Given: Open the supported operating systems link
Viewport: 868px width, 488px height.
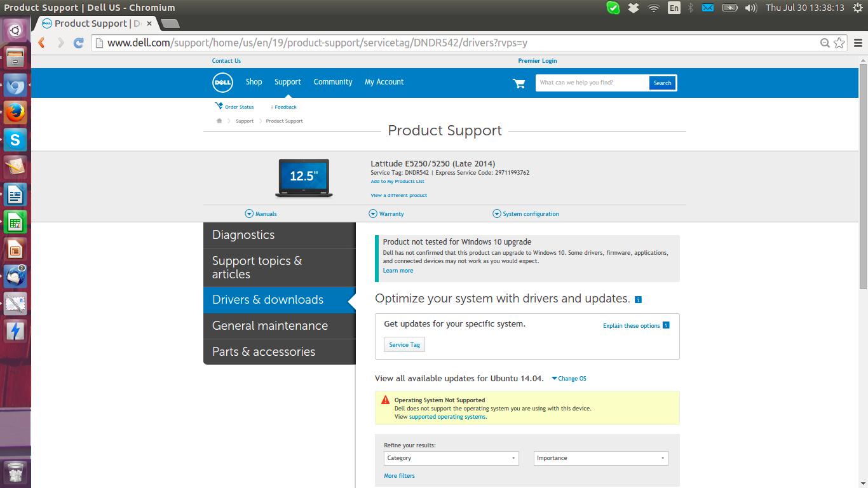Looking at the screenshot, I should coord(447,417).
